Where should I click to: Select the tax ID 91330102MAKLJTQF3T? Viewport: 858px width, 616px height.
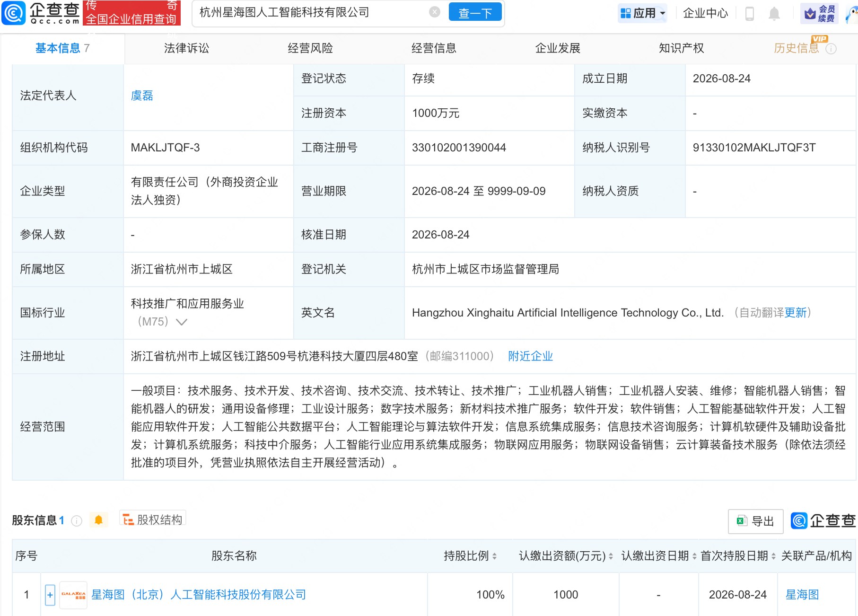754,148
